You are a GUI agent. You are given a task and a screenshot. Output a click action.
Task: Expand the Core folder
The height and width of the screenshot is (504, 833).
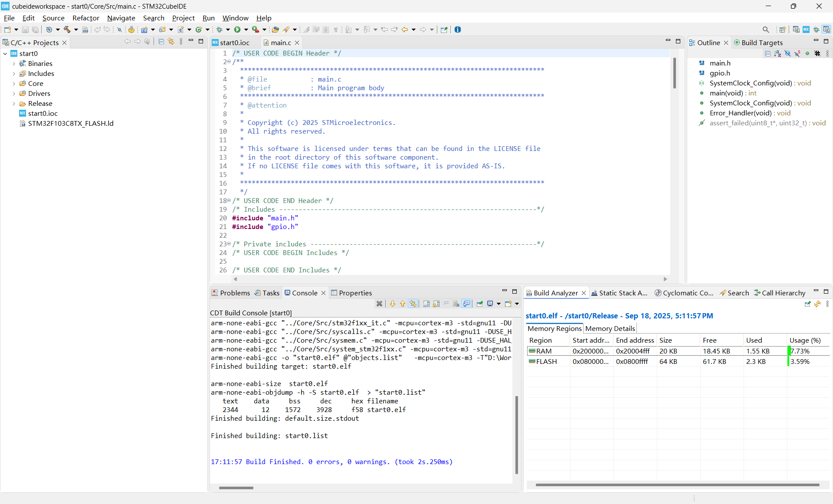pyautogui.click(x=14, y=83)
